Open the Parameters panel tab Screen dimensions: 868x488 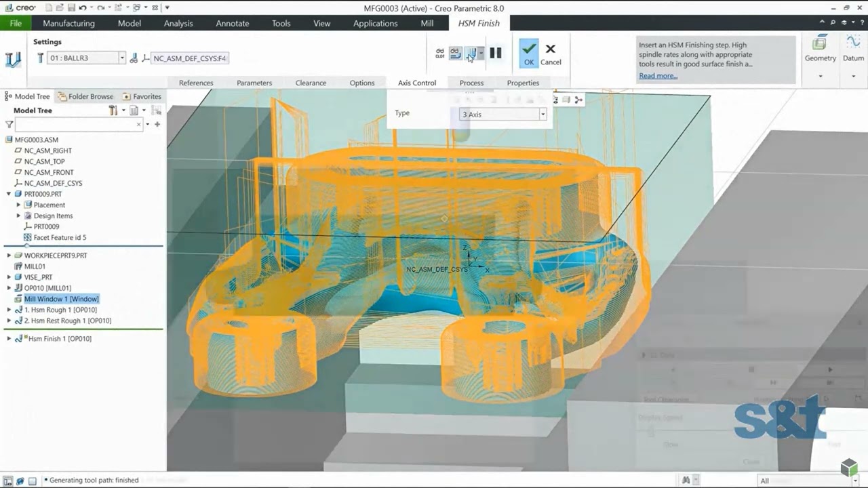point(254,83)
